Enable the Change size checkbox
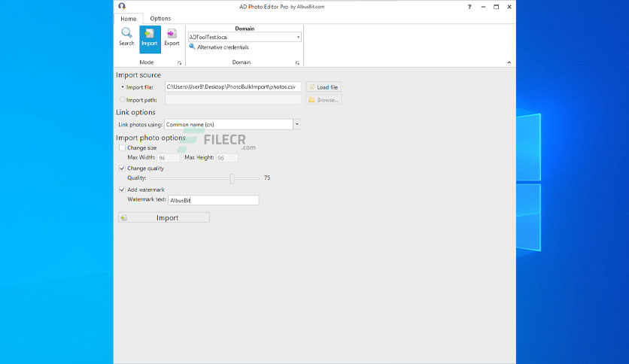Screen dimensions: 629x364 tap(122, 147)
